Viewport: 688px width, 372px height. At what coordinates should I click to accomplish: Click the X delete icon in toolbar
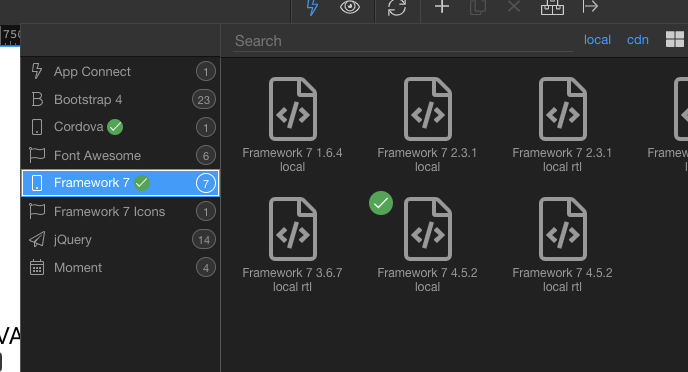pos(514,7)
